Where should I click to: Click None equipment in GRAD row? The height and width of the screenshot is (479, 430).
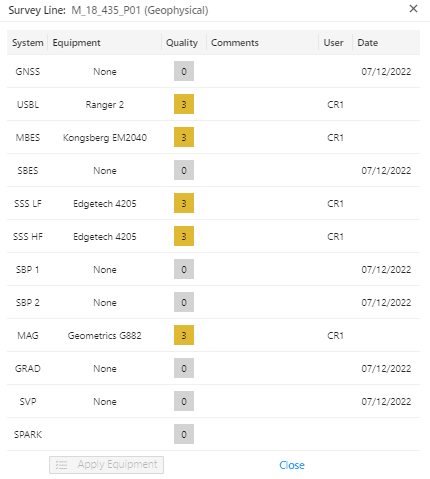[105, 368]
